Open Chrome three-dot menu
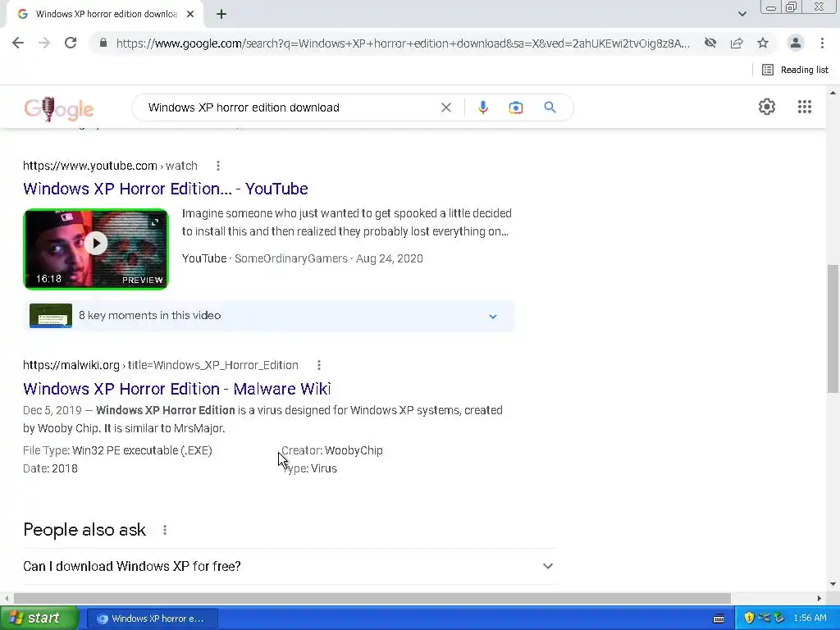840x630 pixels. [x=822, y=43]
